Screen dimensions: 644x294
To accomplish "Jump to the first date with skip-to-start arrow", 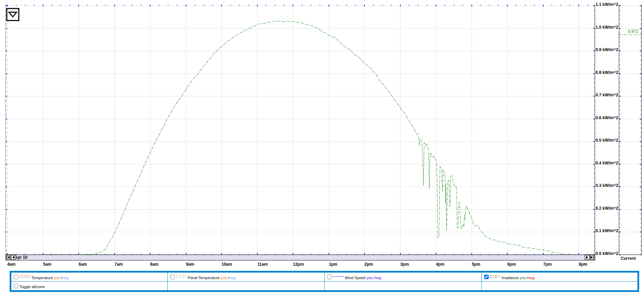I will pos(8,257).
